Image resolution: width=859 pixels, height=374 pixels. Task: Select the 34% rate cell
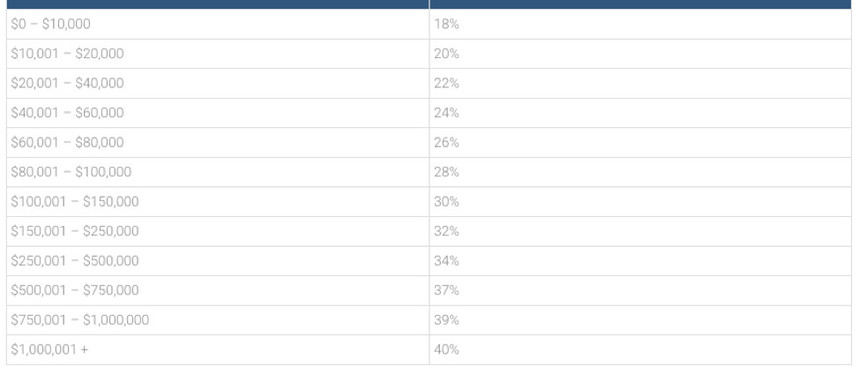[640, 261]
